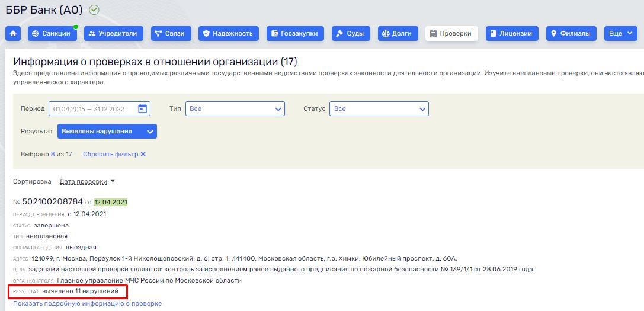Expand the Тип dropdown
Screen dimensions: 644x311
click(235, 109)
